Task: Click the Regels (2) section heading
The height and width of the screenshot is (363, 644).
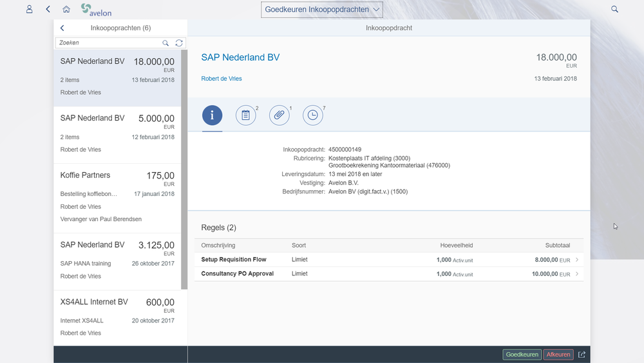Action: tap(218, 228)
